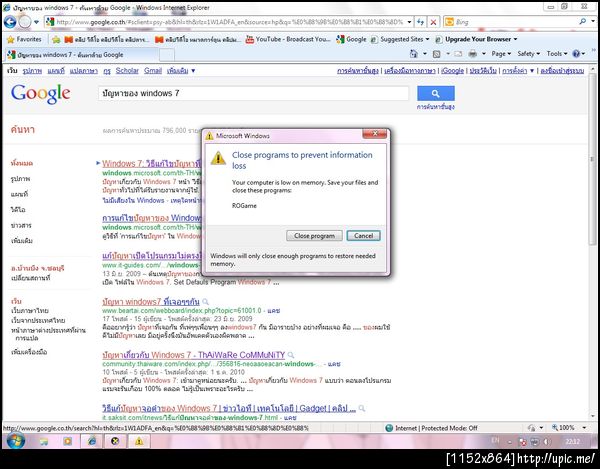Click the browser Back arrow button
Screen dimensions: 600x469
[10, 22]
